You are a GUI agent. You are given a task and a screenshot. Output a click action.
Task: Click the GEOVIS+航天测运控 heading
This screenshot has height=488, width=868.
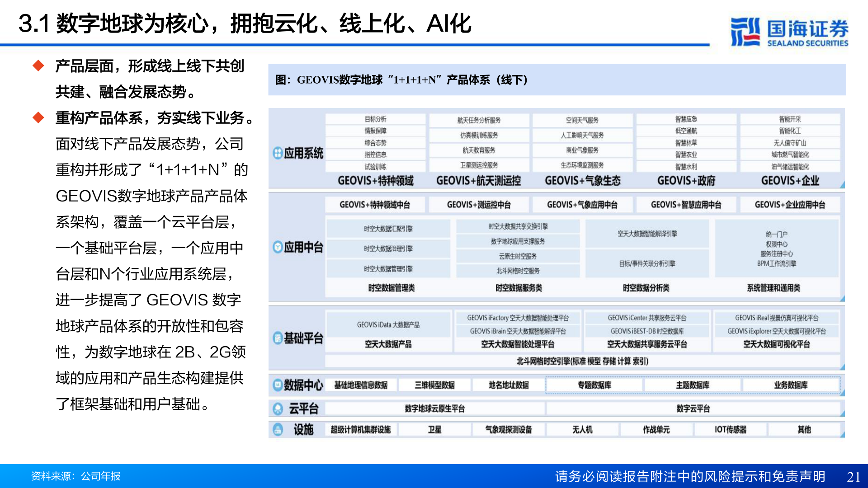click(x=479, y=181)
